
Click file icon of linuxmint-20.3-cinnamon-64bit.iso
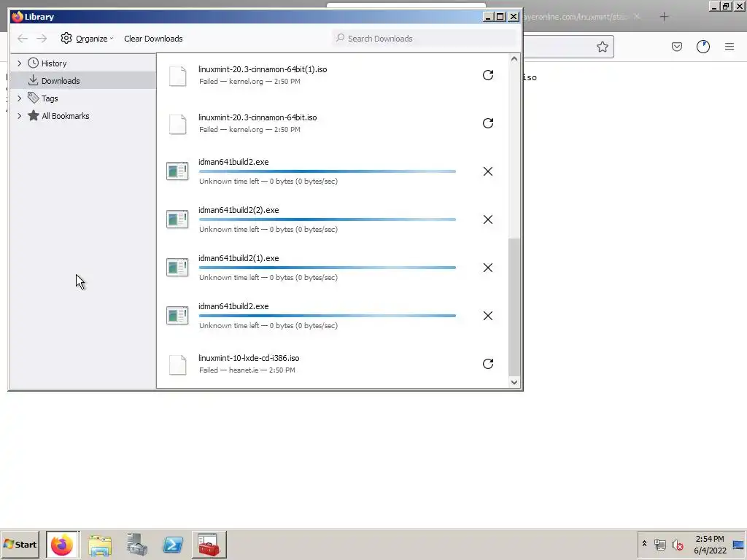(178, 124)
